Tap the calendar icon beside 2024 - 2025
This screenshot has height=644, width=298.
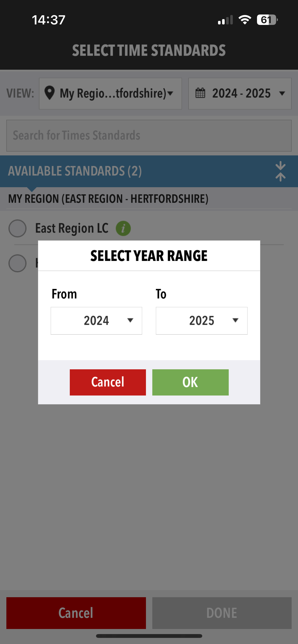click(200, 93)
